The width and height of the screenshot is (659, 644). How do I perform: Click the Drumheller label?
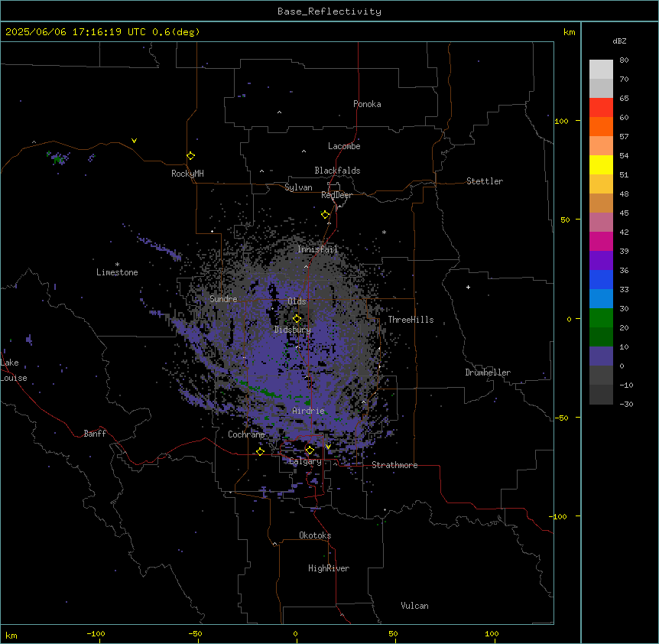pyautogui.click(x=488, y=372)
